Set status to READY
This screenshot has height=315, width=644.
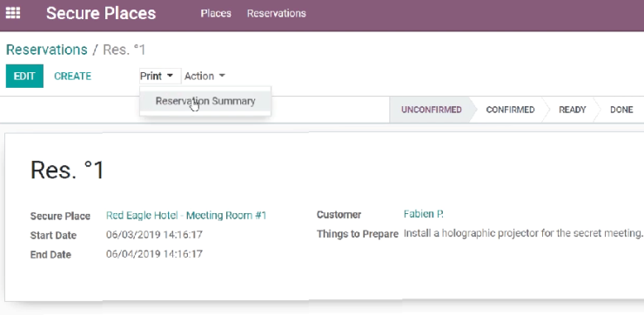[x=572, y=110]
